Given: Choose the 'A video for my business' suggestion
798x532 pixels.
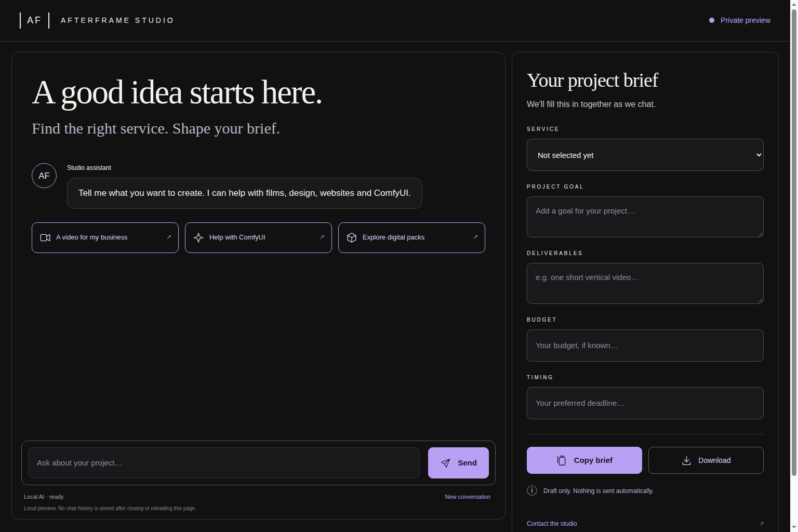Looking at the screenshot, I should tap(105, 237).
